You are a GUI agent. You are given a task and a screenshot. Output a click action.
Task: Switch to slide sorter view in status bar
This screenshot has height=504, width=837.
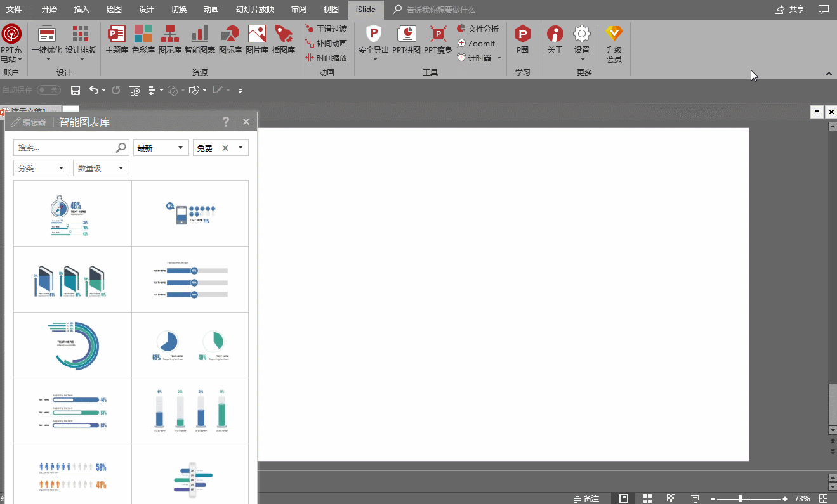[647, 499]
